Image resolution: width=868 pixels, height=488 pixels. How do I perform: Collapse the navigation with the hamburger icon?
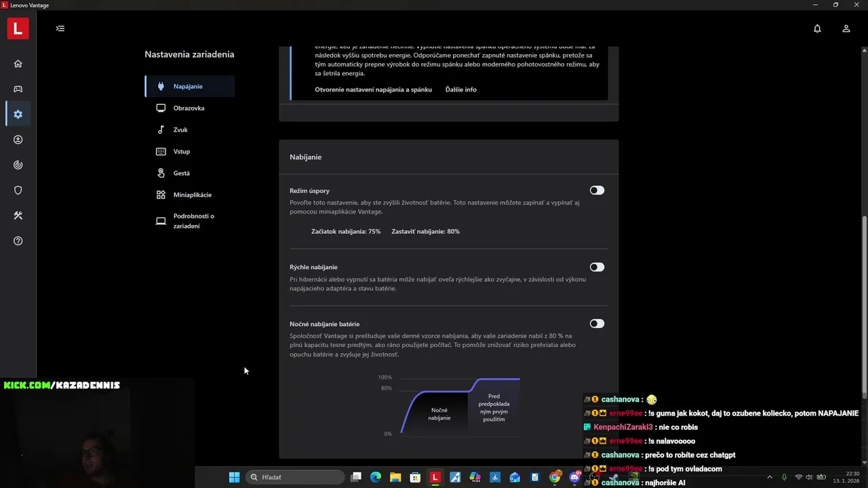tap(60, 28)
